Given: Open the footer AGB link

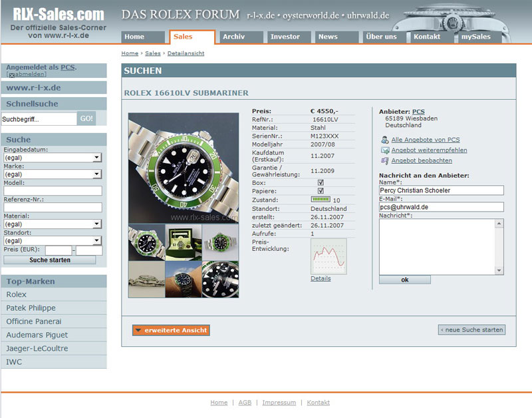Looking at the screenshot, I should point(245,403).
